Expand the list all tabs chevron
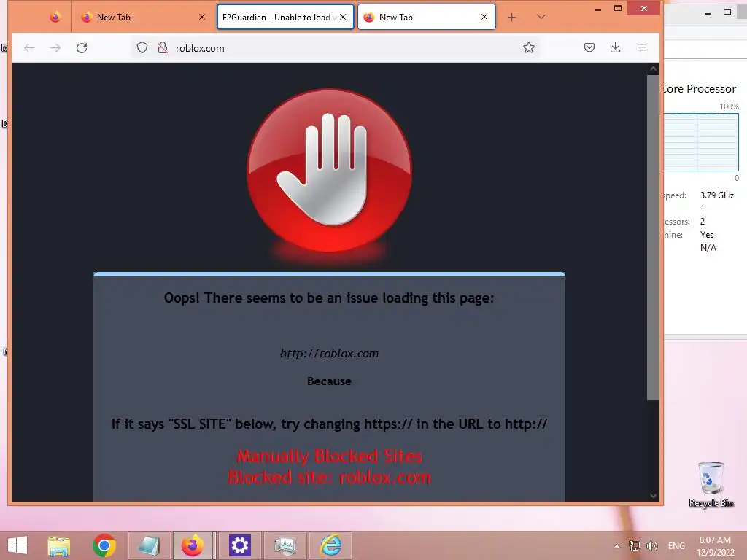Viewport: 747px width, 560px height. (x=541, y=17)
